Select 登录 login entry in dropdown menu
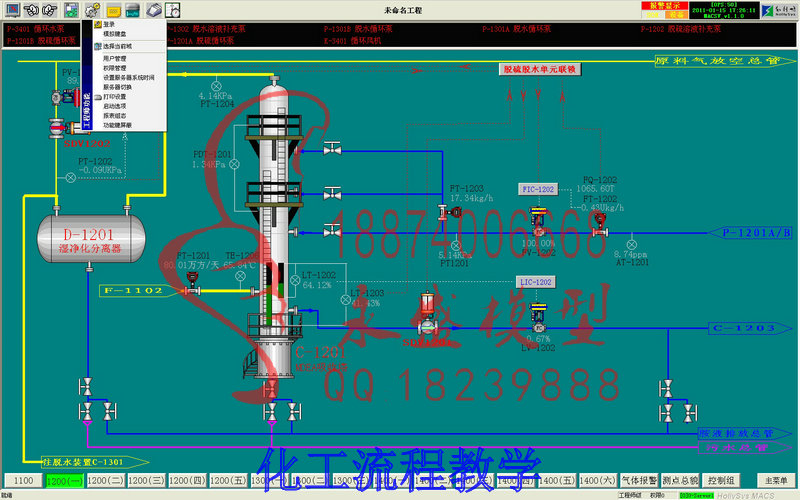Image resolution: width=800 pixels, height=500 pixels. click(109, 24)
